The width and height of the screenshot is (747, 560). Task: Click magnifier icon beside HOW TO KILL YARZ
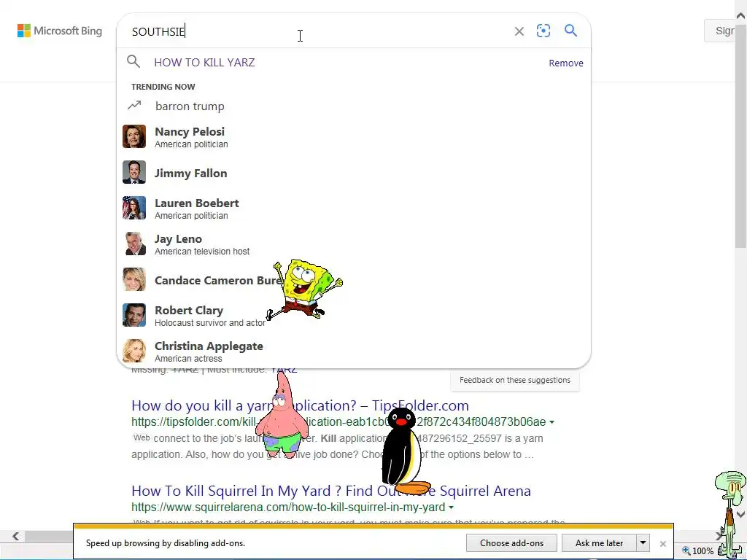133,61
